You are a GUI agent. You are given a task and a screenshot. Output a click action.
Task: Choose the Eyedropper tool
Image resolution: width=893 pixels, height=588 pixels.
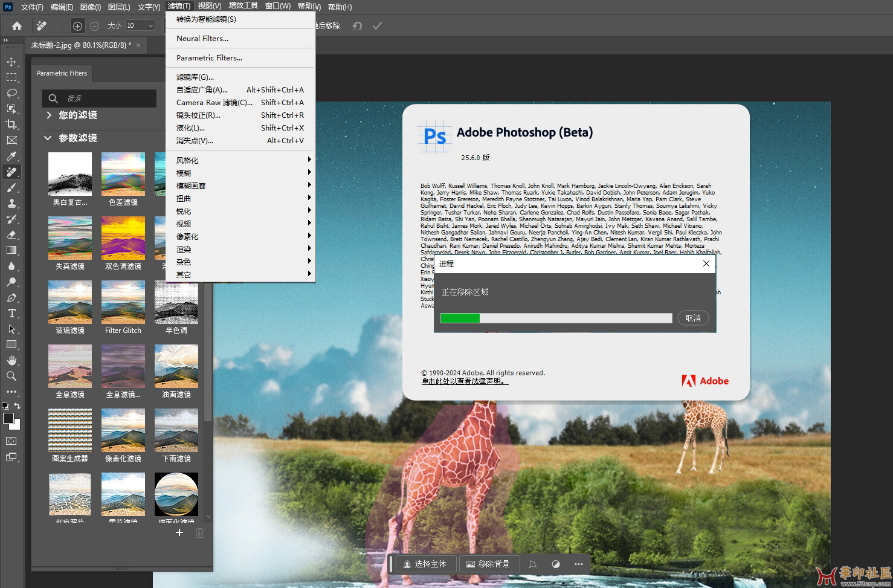tap(11, 156)
